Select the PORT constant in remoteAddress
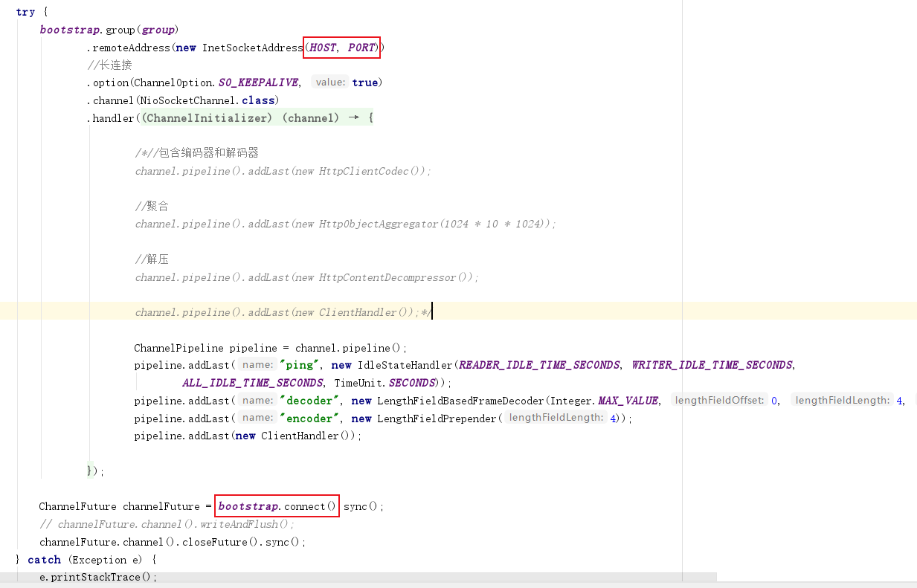The height and width of the screenshot is (588, 917). (x=362, y=47)
